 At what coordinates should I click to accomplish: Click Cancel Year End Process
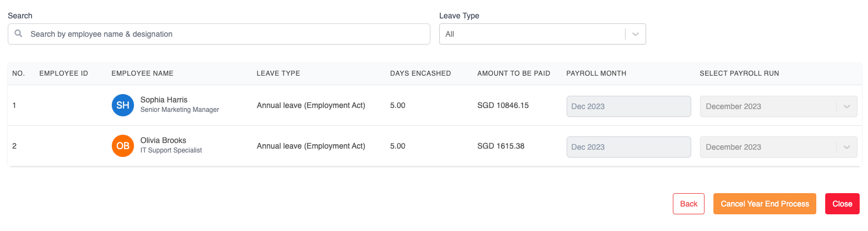click(x=765, y=204)
